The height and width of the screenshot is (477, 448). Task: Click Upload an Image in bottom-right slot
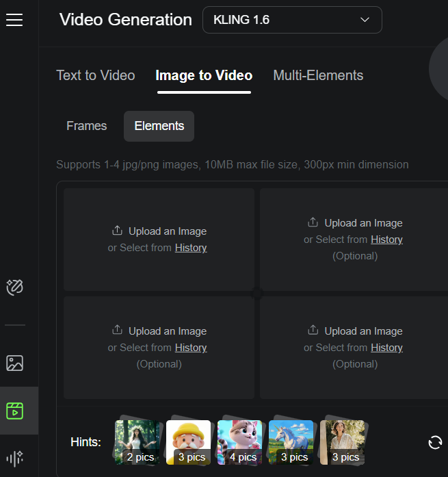[x=363, y=331]
